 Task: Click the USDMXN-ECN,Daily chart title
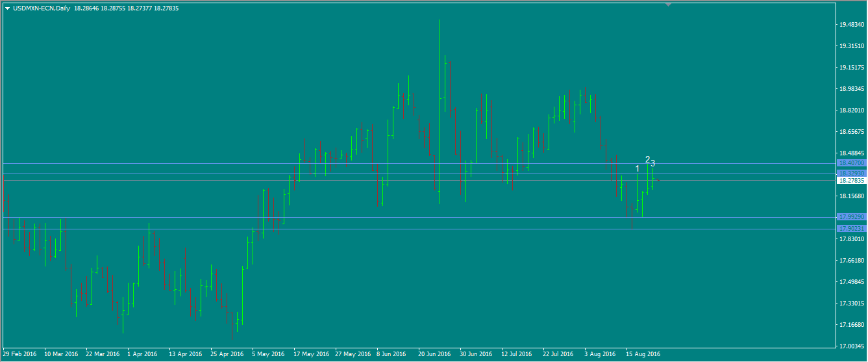pos(42,8)
